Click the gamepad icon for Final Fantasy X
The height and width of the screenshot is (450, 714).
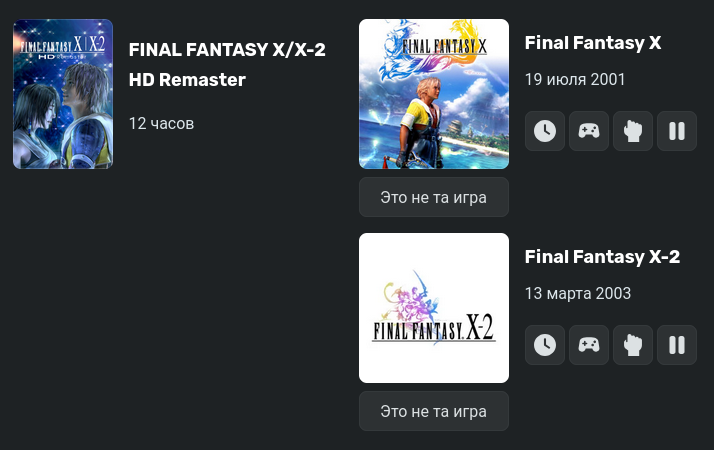click(589, 131)
